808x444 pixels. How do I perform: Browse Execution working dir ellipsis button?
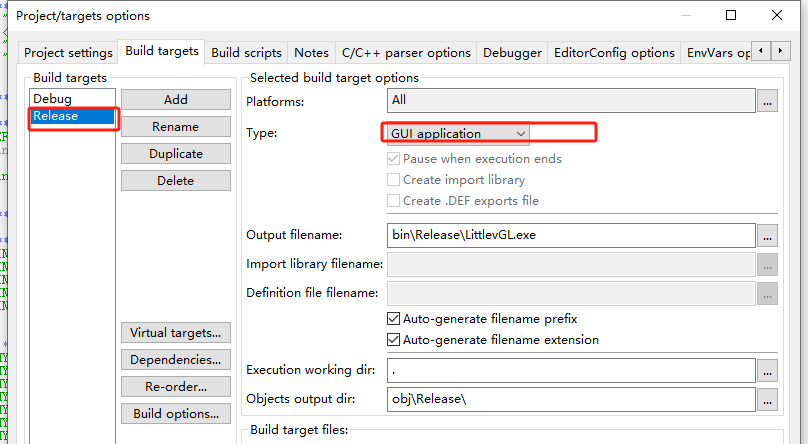point(767,371)
